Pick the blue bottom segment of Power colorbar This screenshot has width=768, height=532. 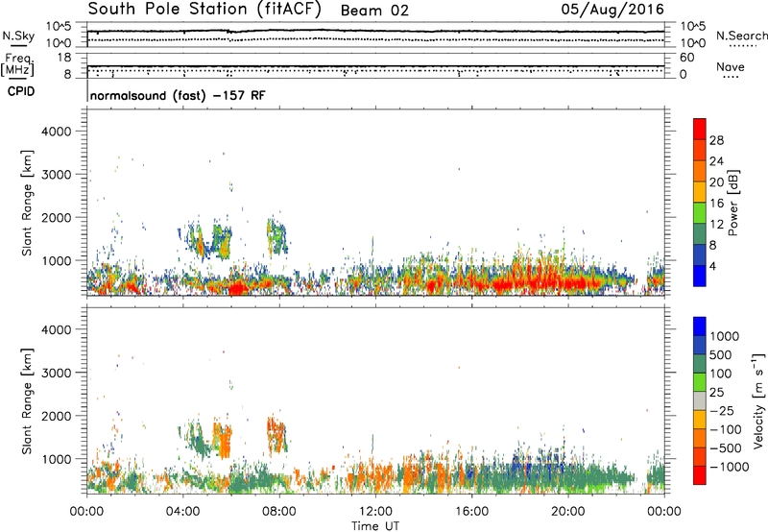pos(700,277)
